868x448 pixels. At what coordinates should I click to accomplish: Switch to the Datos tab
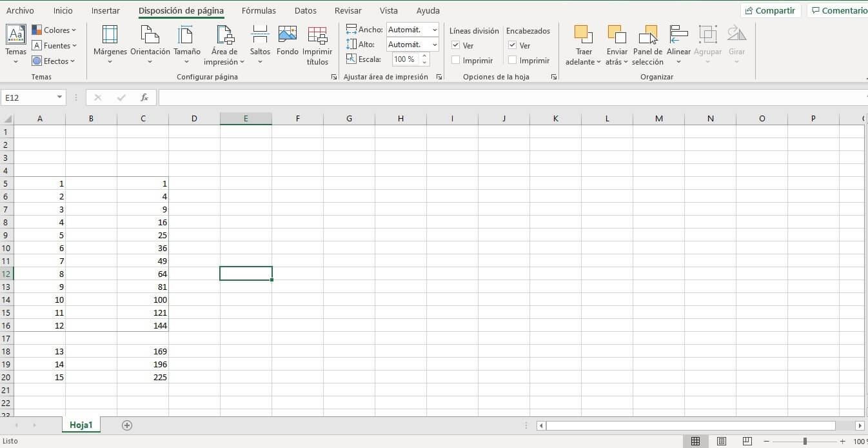click(306, 10)
